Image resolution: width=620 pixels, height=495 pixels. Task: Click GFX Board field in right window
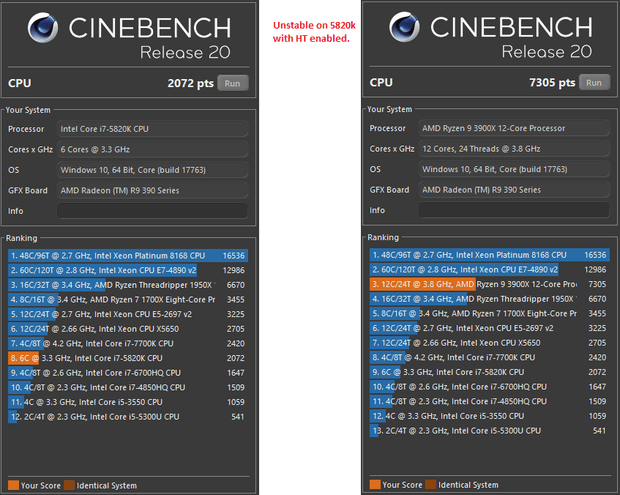[514, 190]
